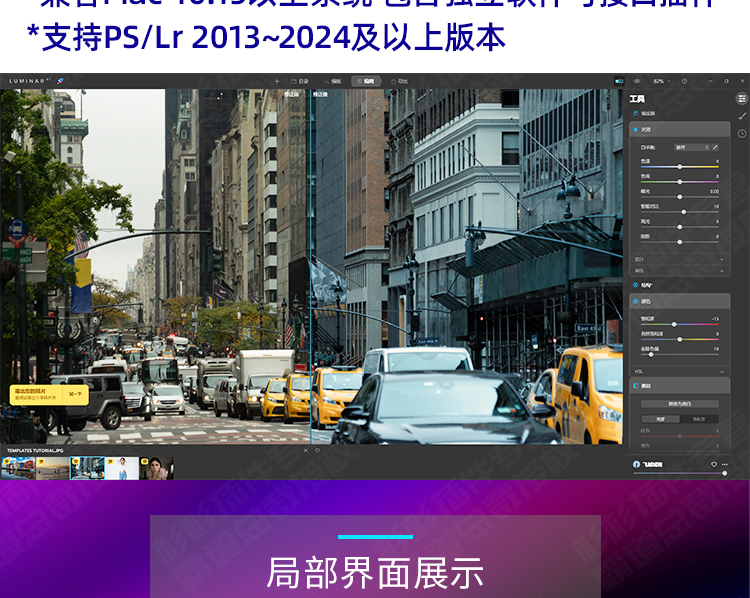
Task: Adjust the 色温 temperature blue-yellow slider
Action: (x=680, y=166)
